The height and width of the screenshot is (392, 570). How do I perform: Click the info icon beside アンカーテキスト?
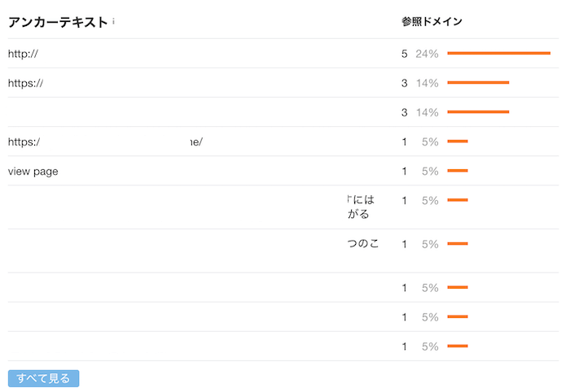(x=113, y=22)
